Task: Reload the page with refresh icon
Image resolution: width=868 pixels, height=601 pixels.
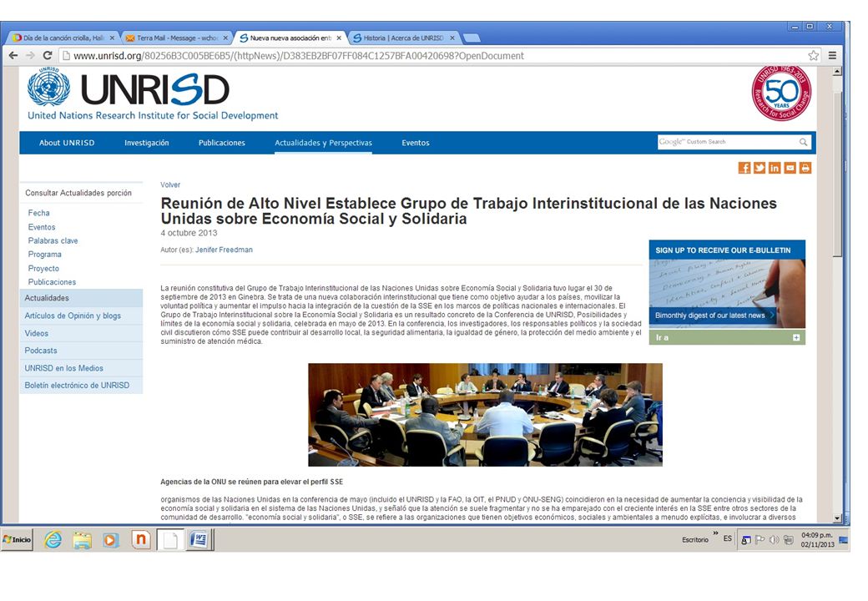Action: point(48,55)
